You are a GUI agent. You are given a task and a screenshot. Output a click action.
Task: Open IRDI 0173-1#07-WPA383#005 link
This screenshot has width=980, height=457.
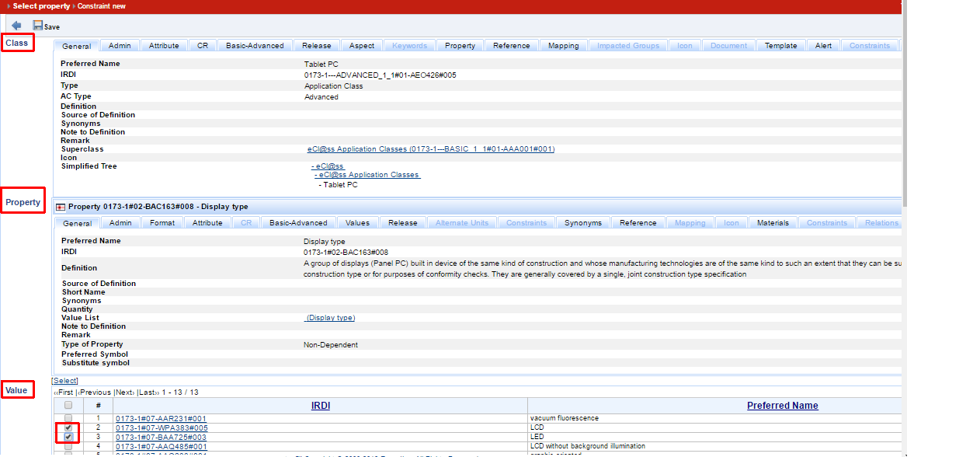pos(162,428)
